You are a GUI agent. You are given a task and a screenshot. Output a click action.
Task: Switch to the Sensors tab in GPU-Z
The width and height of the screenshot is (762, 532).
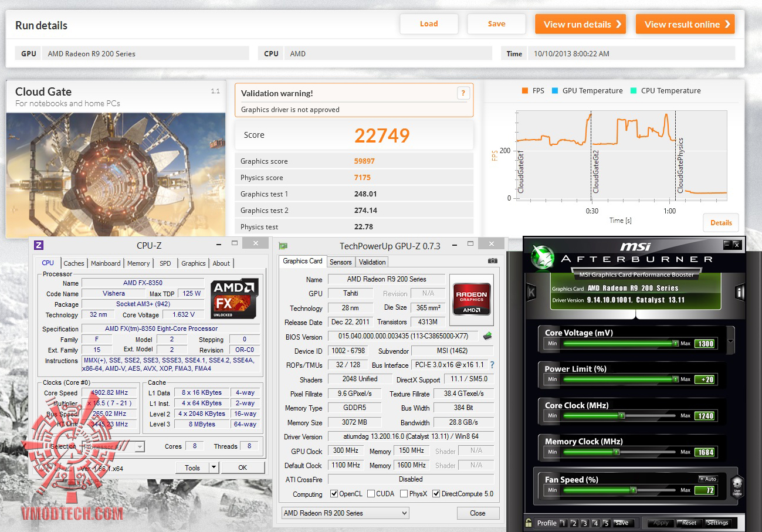click(x=341, y=262)
